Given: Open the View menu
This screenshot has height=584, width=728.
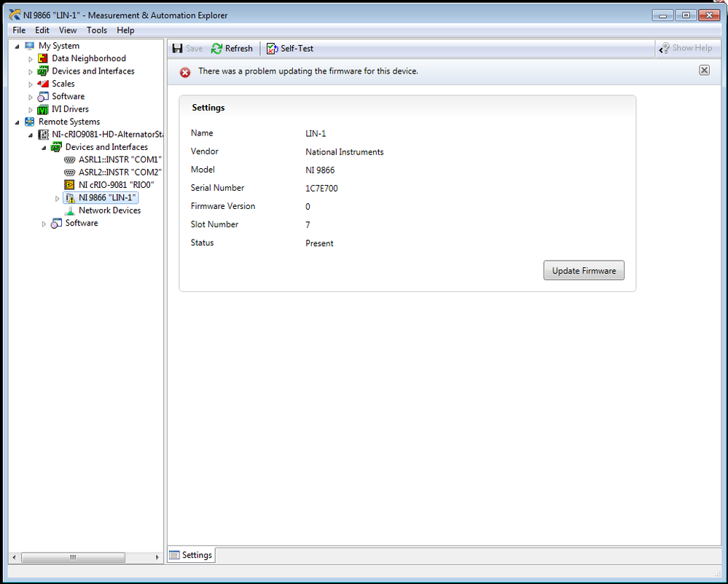Looking at the screenshot, I should click(68, 30).
